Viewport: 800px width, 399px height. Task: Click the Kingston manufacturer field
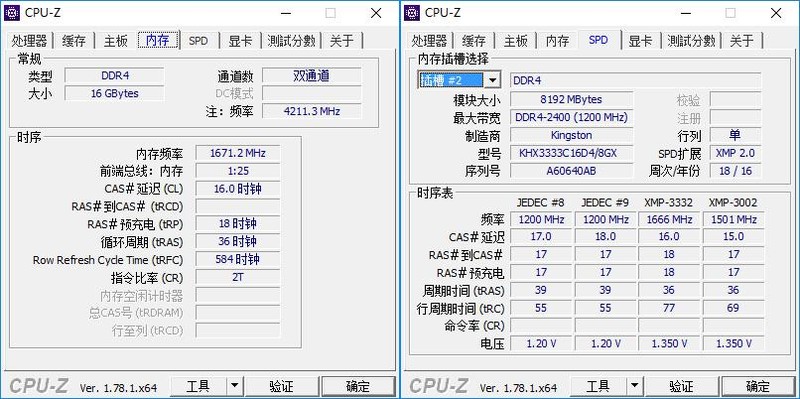click(571, 135)
